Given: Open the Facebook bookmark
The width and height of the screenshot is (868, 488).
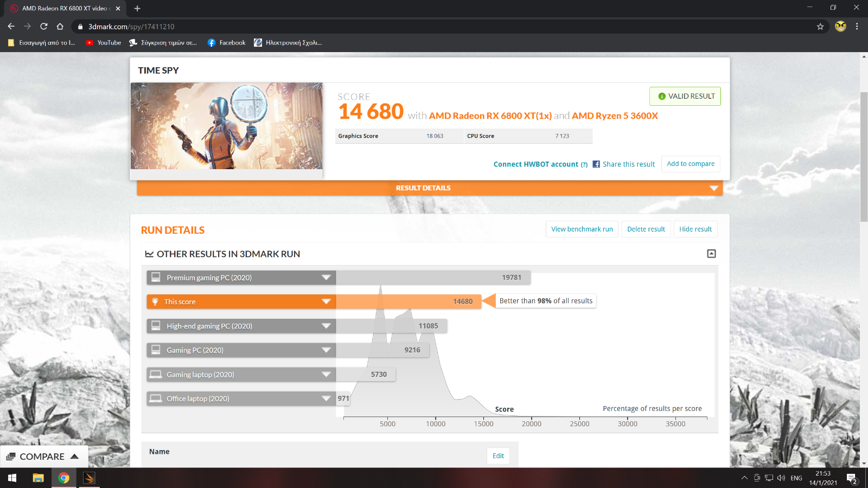Looking at the screenshot, I should 227,42.
